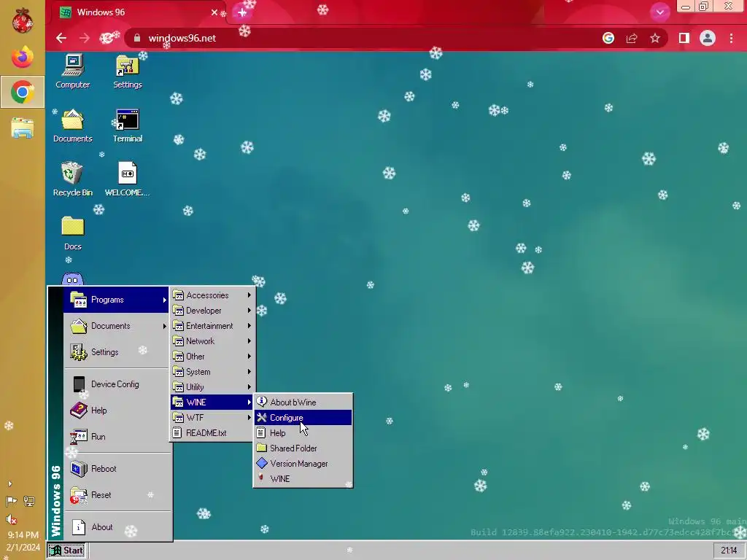The height and width of the screenshot is (560, 747).
Task: Open the browser side panel icon
Action: click(x=684, y=38)
